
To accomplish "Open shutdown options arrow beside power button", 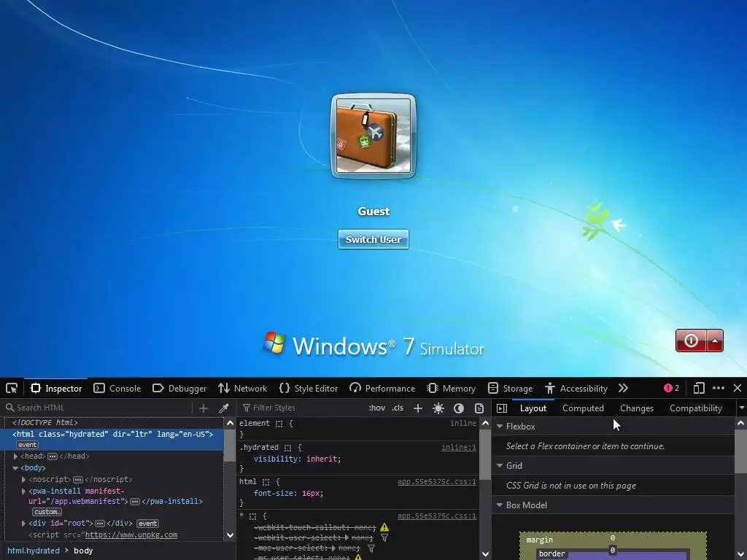I will (x=715, y=341).
